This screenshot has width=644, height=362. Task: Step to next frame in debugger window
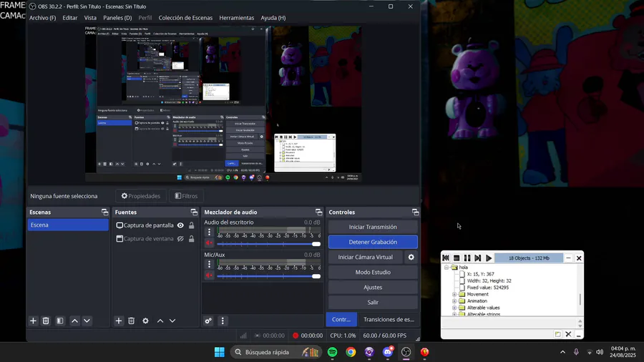click(478, 258)
